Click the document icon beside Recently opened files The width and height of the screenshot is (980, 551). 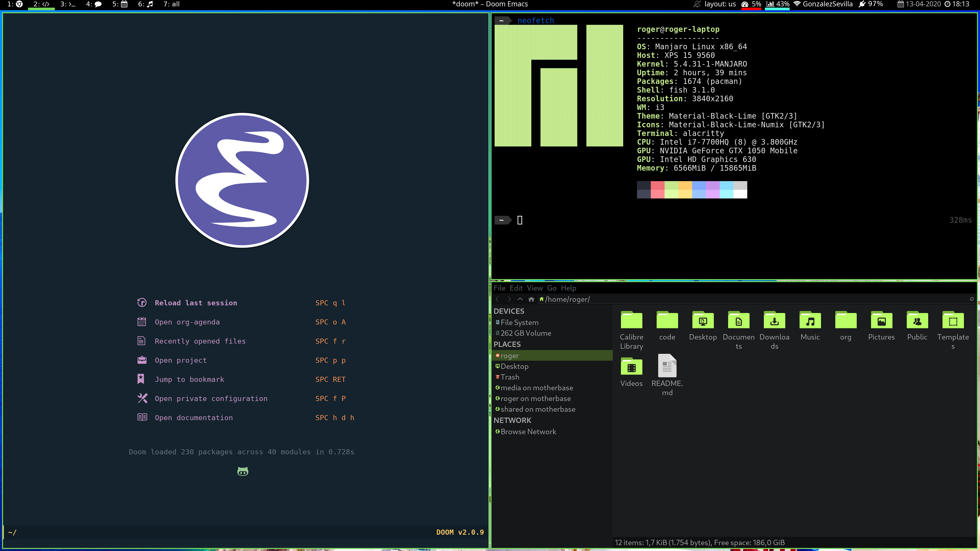[x=142, y=341]
